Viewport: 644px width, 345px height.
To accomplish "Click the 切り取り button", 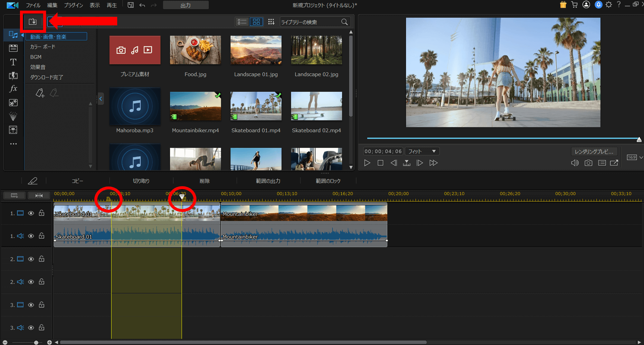I will click(x=141, y=181).
